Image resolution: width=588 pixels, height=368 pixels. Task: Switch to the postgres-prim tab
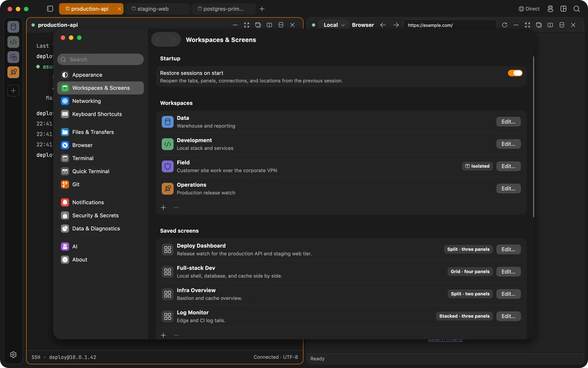224,9
